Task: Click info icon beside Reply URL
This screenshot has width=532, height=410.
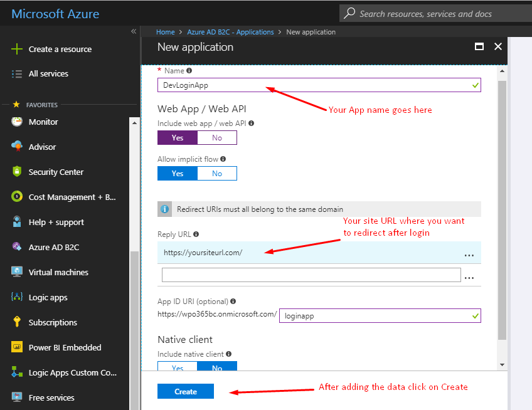Action: (x=196, y=234)
